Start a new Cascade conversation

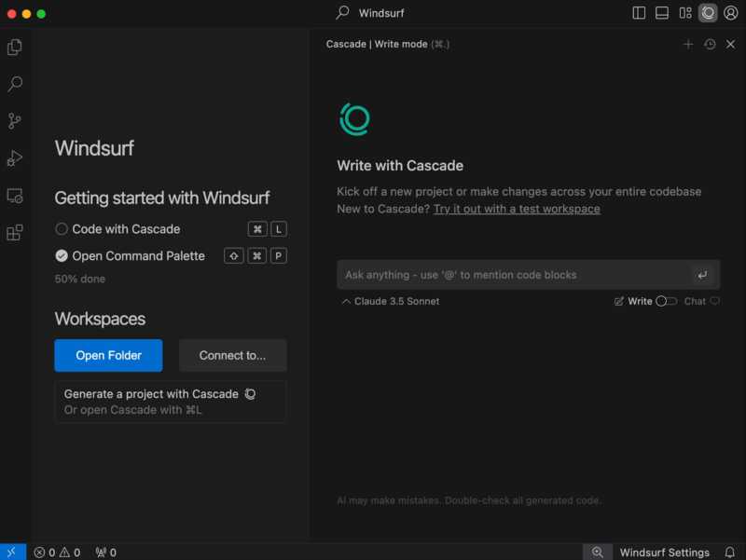tap(688, 44)
